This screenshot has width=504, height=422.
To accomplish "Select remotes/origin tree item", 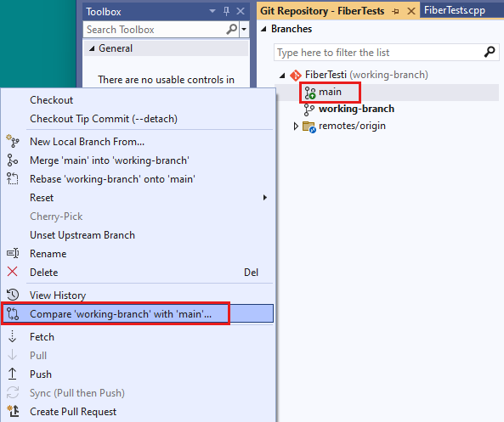I will (352, 126).
